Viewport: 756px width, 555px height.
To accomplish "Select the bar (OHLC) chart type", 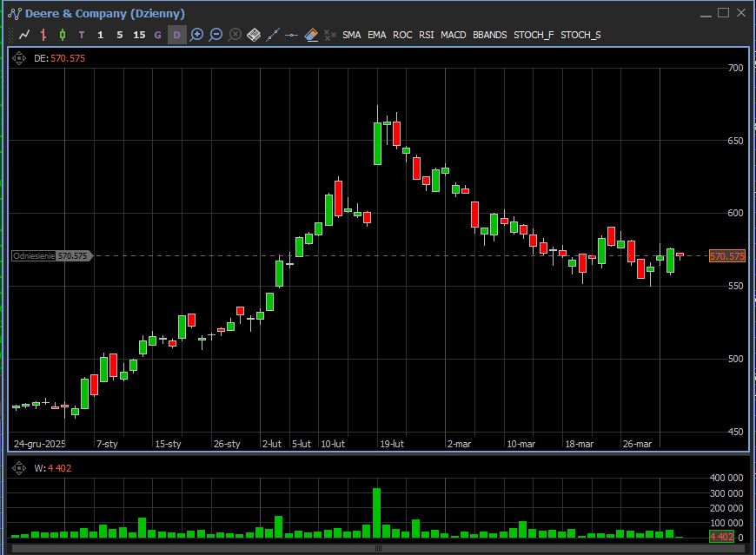I will coord(43,35).
